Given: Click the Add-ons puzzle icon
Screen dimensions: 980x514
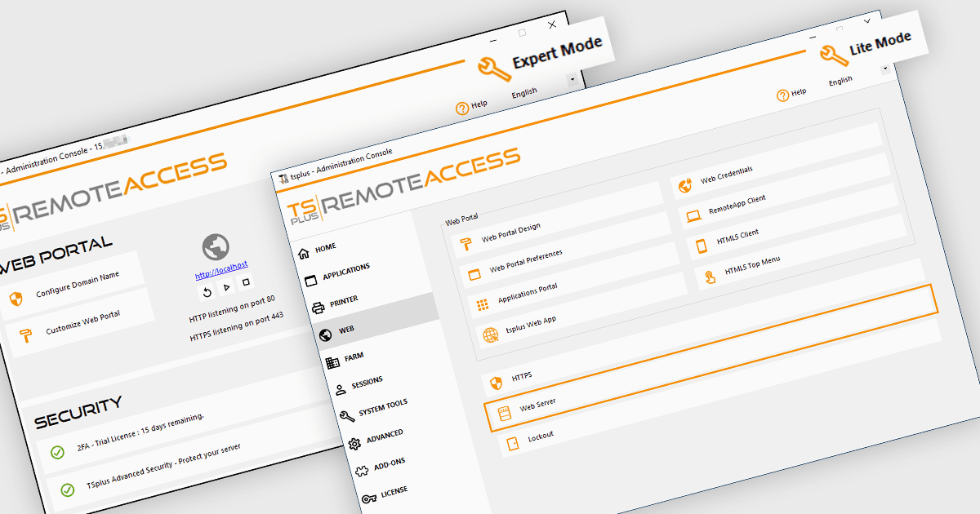Looking at the screenshot, I should [x=362, y=471].
